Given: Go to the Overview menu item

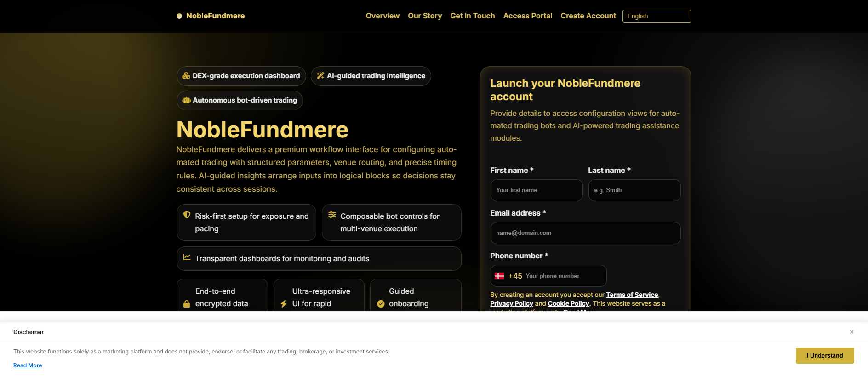Looking at the screenshot, I should click(x=383, y=16).
